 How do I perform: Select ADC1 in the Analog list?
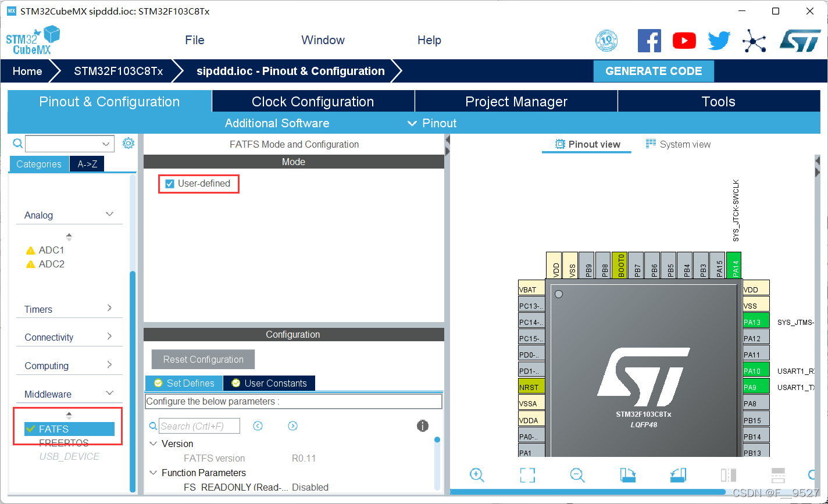coord(51,251)
